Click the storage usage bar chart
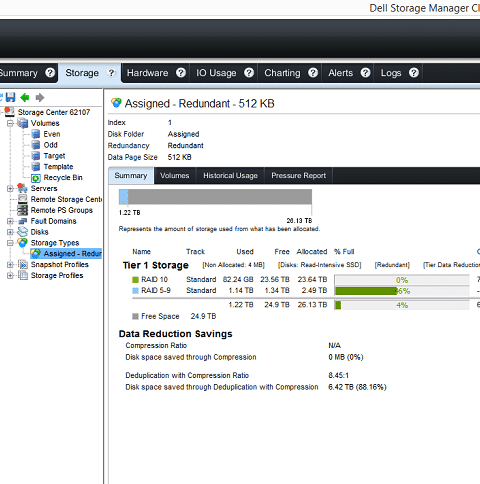 click(x=215, y=197)
